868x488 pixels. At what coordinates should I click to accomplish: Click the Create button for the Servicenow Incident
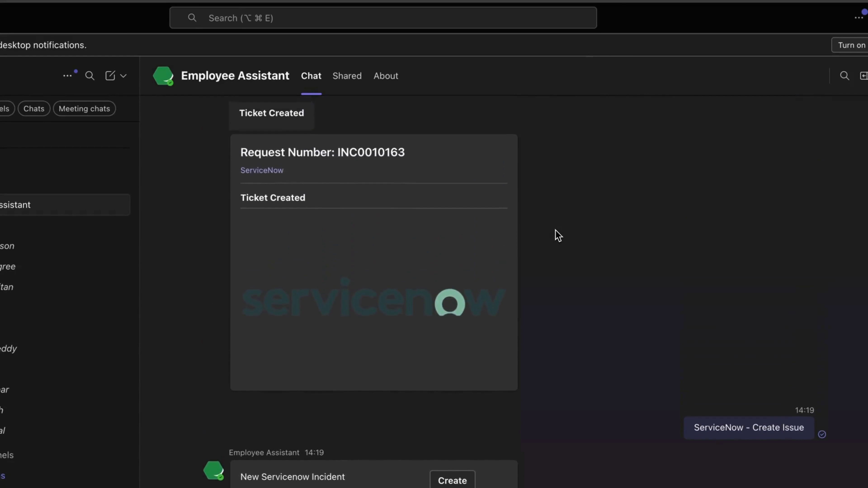[452, 480]
